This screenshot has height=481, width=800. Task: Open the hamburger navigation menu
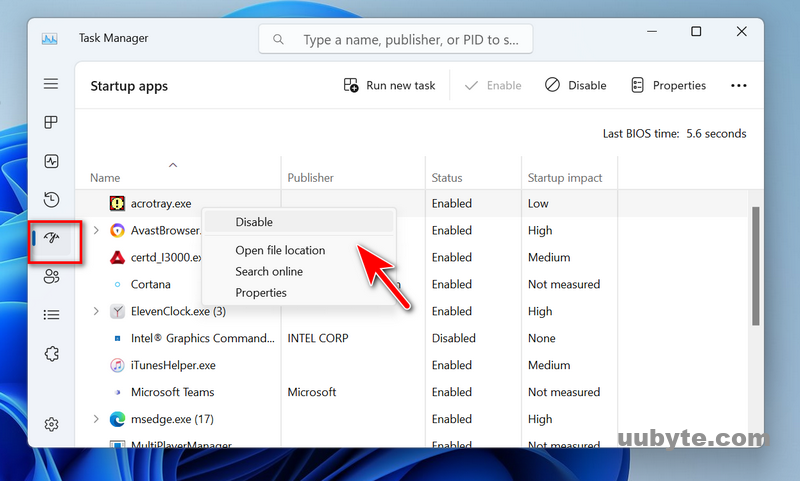tap(51, 84)
